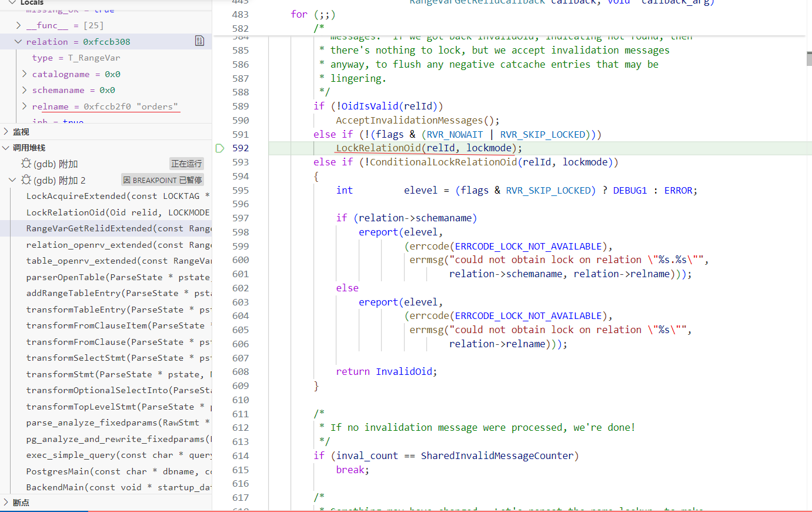
Task: Collapse the (gdb) 附加 2 thread
Action: tap(12, 180)
